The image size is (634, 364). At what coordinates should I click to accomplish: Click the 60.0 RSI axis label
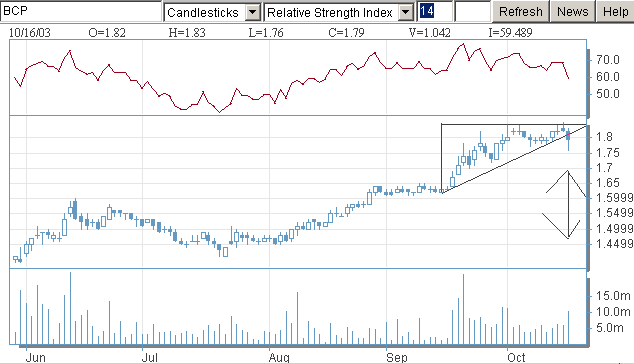[x=608, y=77]
